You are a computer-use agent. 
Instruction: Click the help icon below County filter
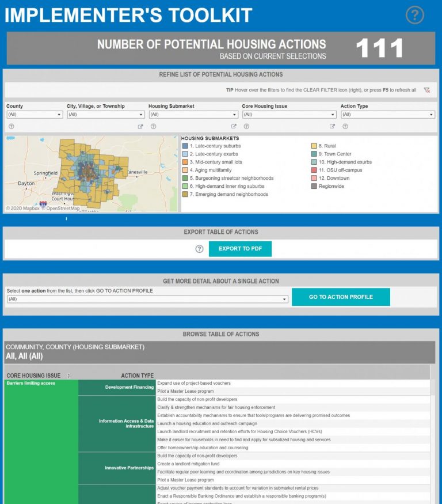point(11,126)
